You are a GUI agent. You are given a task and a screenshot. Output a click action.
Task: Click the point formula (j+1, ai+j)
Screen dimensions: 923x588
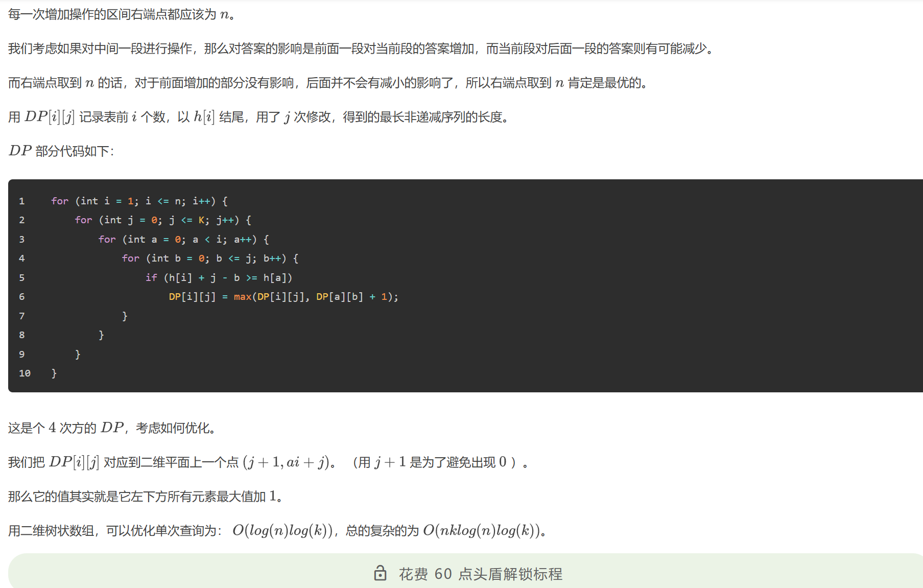pos(286,462)
